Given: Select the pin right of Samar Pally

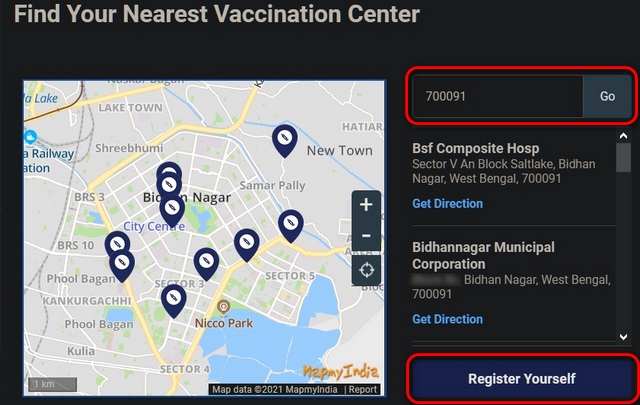Looking at the screenshot, I should pos(291,226).
